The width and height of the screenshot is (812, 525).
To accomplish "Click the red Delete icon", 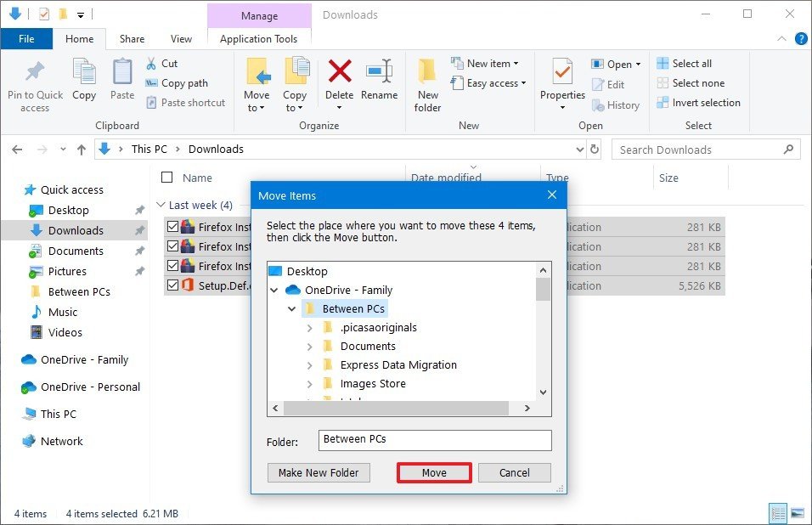I will [x=340, y=71].
